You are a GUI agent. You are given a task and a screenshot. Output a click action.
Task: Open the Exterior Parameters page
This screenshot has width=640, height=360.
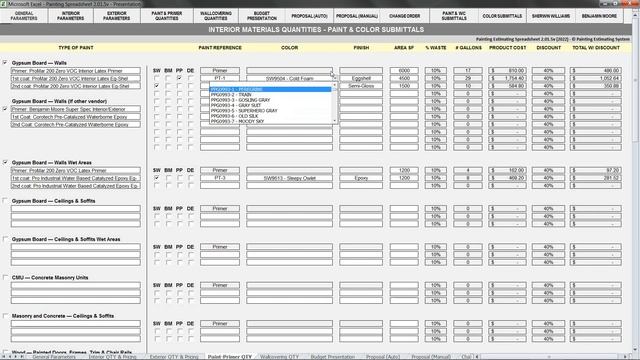[117, 16]
